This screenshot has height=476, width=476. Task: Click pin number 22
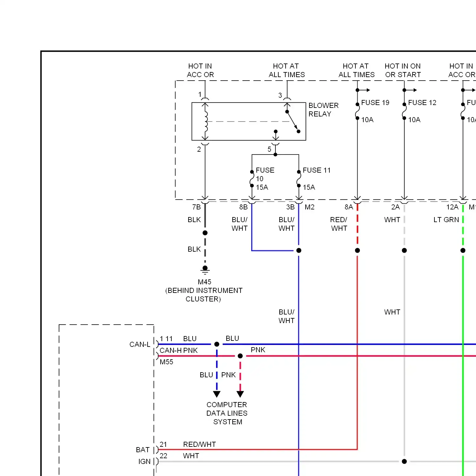click(x=163, y=456)
